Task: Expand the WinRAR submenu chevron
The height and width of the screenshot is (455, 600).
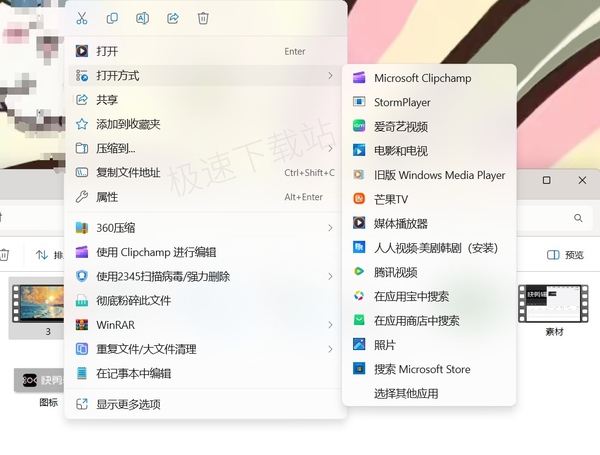Action: [x=330, y=325]
